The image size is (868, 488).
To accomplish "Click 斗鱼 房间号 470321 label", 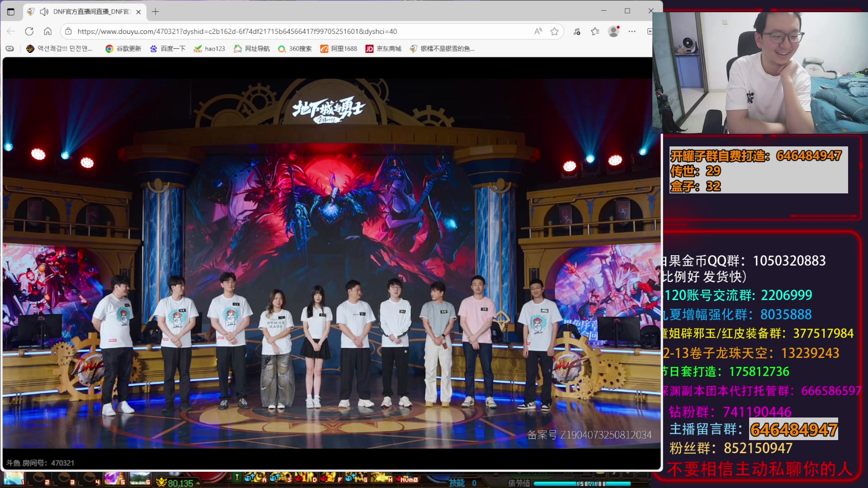I will [40, 463].
